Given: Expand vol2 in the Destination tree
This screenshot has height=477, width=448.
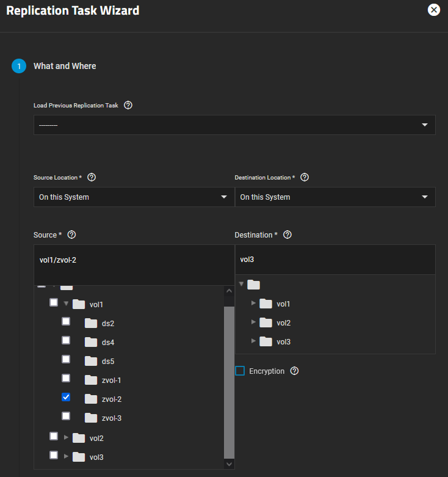Looking at the screenshot, I should click(x=253, y=322).
